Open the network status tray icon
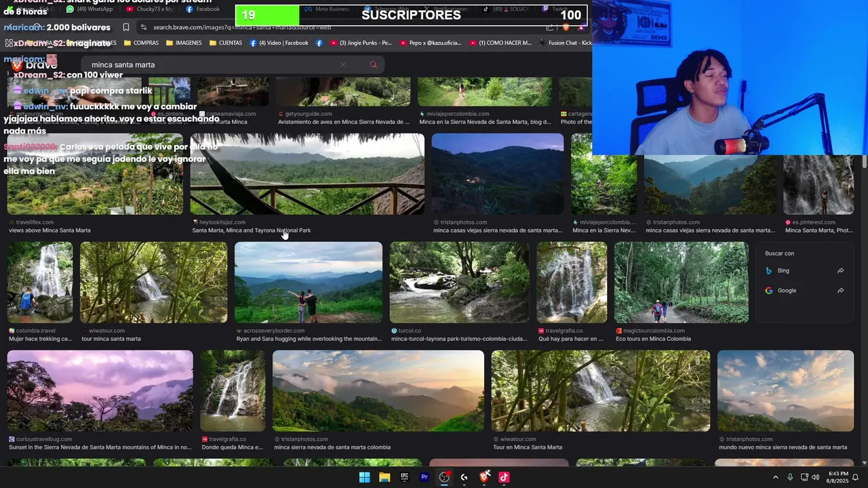This screenshot has width=868, height=488. click(x=804, y=477)
